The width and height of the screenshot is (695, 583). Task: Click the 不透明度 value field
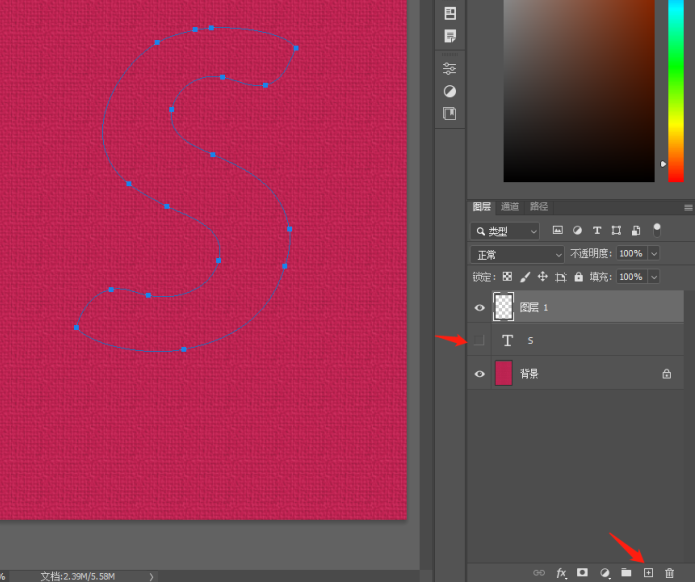tap(631, 254)
